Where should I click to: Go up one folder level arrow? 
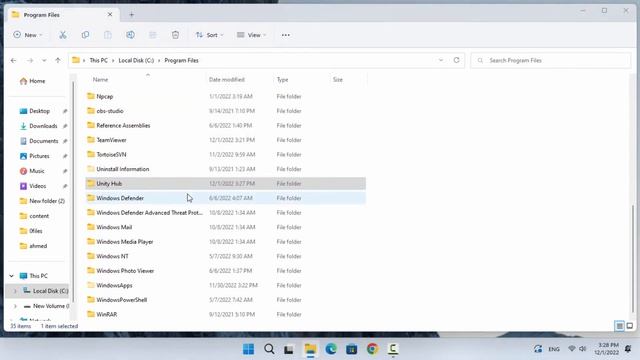tap(58, 60)
